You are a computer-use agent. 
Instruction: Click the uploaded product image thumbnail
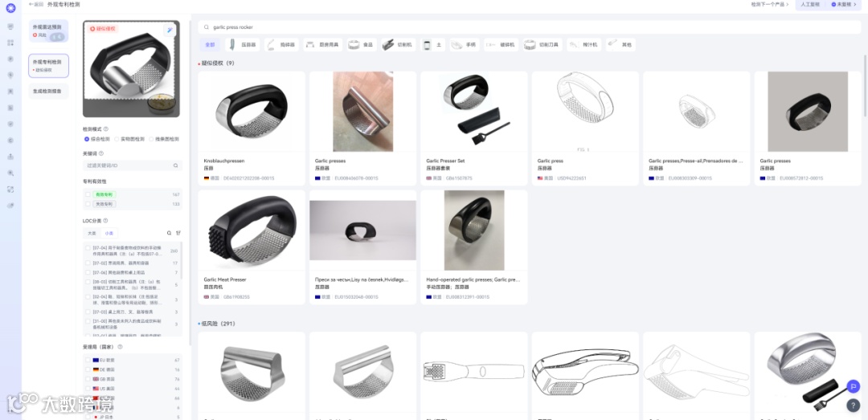coord(131,68)
